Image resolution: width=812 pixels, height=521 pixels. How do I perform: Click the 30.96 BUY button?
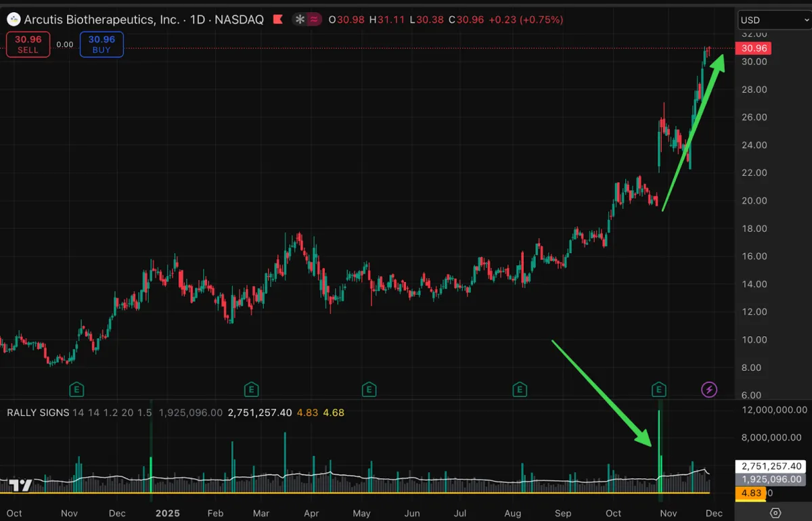click(101, 44)
